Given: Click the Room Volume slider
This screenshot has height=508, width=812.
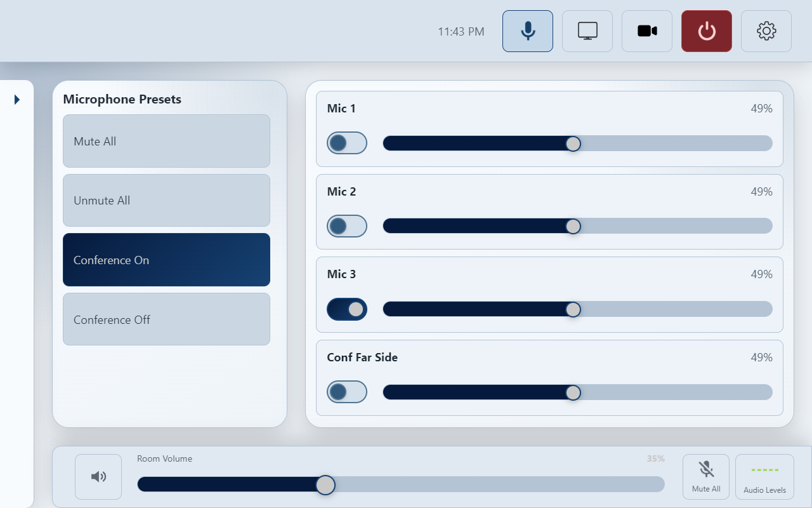Looking at the screenshot, I should click(401, 485).
